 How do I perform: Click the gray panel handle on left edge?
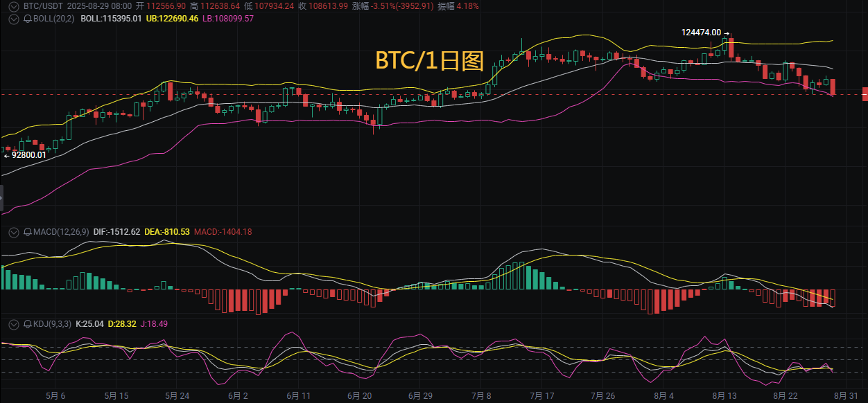click(x=1, y=197)
